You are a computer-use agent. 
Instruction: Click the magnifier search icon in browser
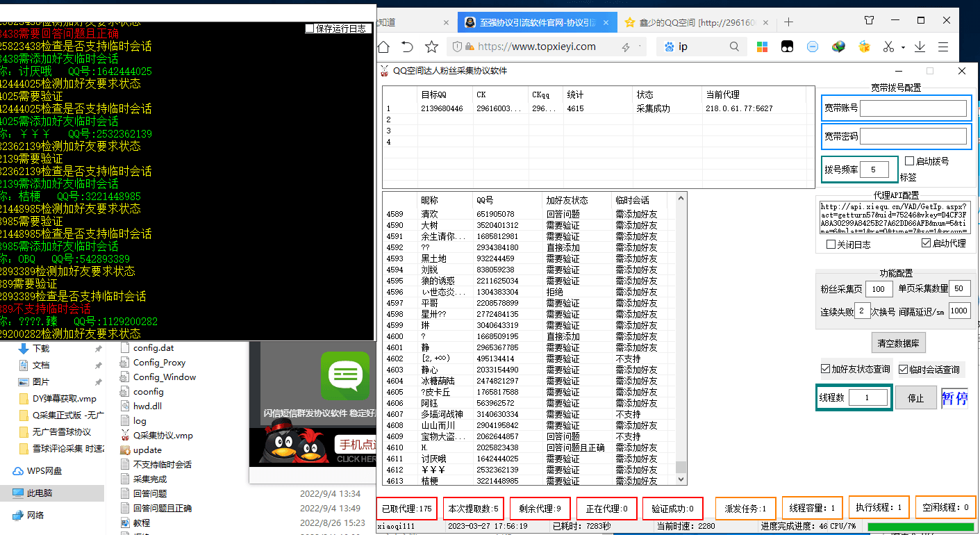[735, 47]
